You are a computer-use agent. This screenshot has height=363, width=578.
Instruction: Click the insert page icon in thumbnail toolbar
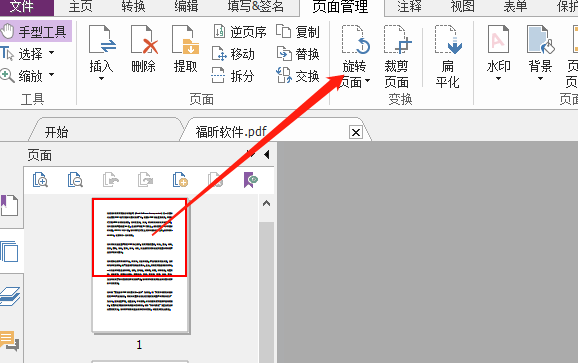180,180
